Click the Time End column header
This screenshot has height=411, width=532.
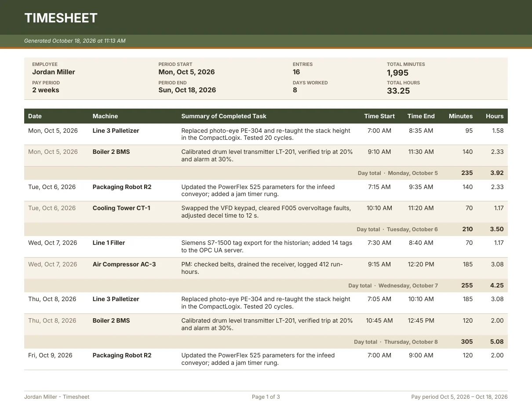click(421, 116)
